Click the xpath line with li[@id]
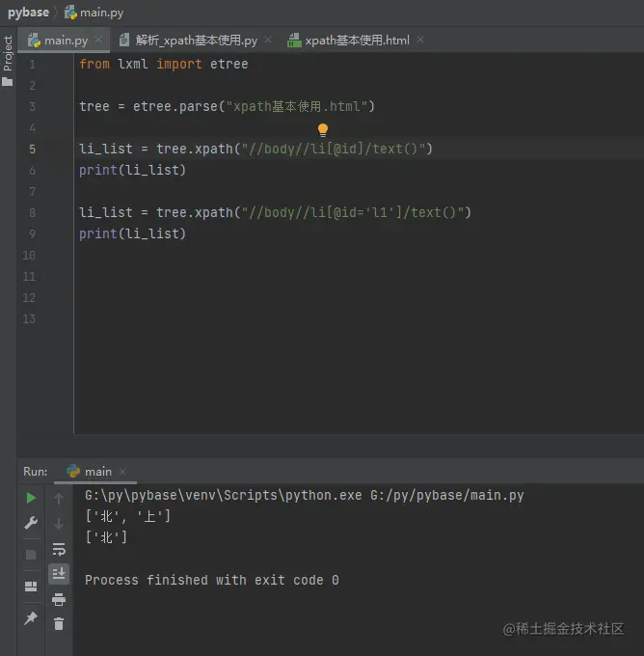644x656 pixels. 255,149
